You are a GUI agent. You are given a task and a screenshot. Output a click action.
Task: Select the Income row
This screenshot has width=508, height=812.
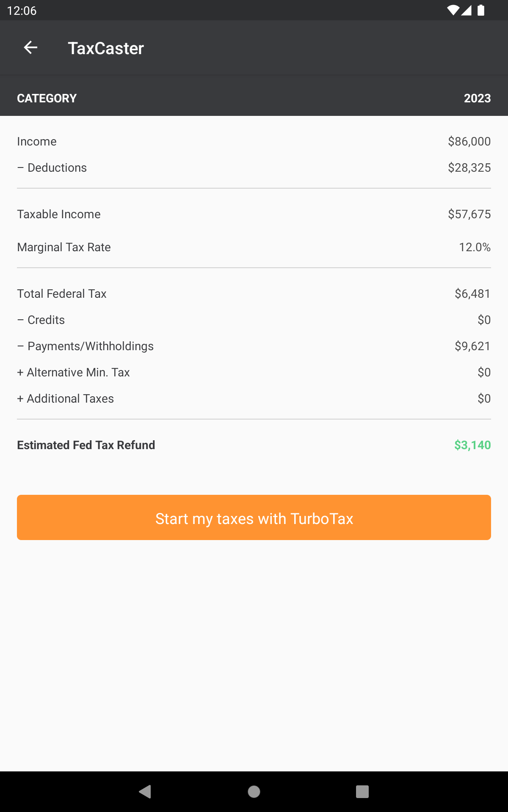point(254,141)
